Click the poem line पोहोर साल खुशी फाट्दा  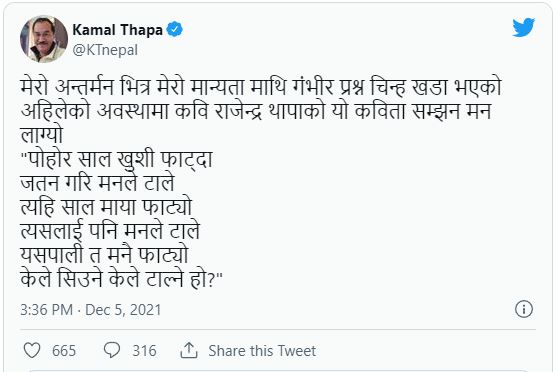(117, 160)
